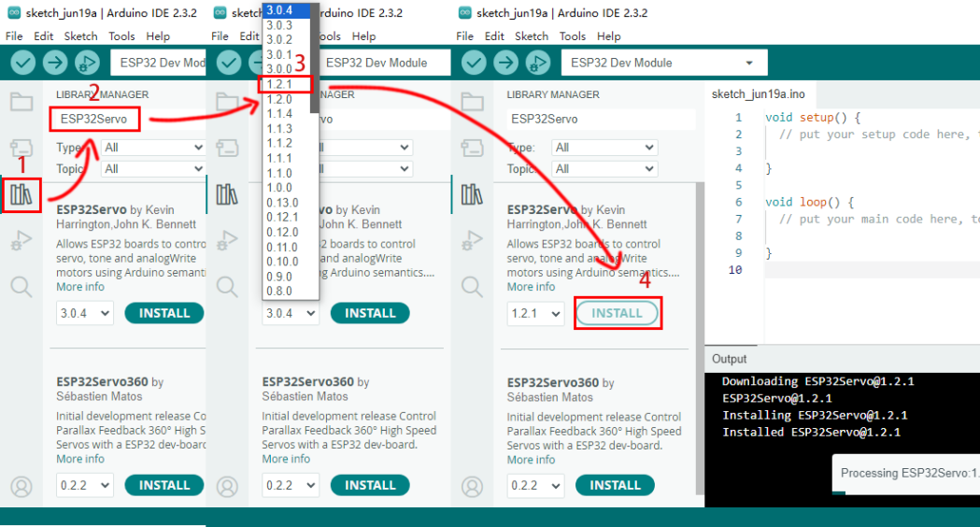Open ESP32Servo360 0.2.2 version dropdown in right window
The height and width of the screenshot is (527, 980).
(535, 486)
